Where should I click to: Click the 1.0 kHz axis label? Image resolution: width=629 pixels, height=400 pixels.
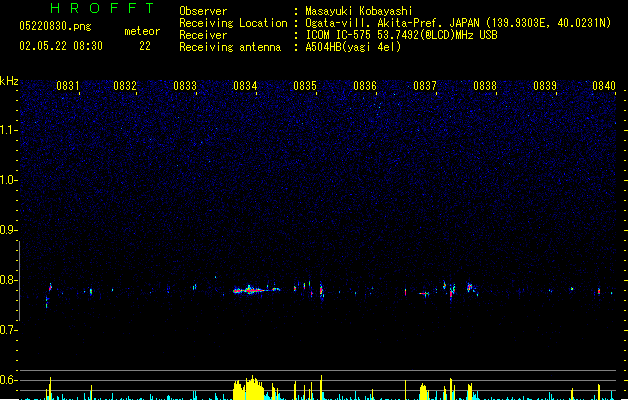[8, 180]
